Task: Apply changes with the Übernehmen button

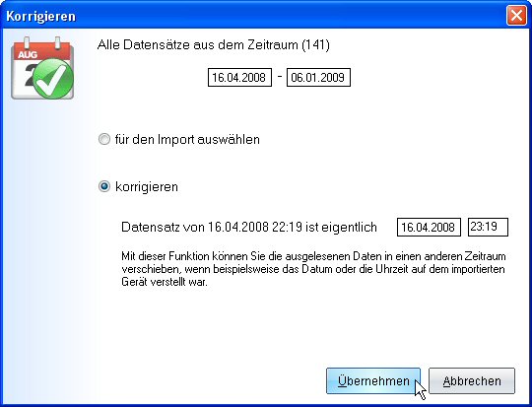Action: pyautogui.click(x=373, y=380)
